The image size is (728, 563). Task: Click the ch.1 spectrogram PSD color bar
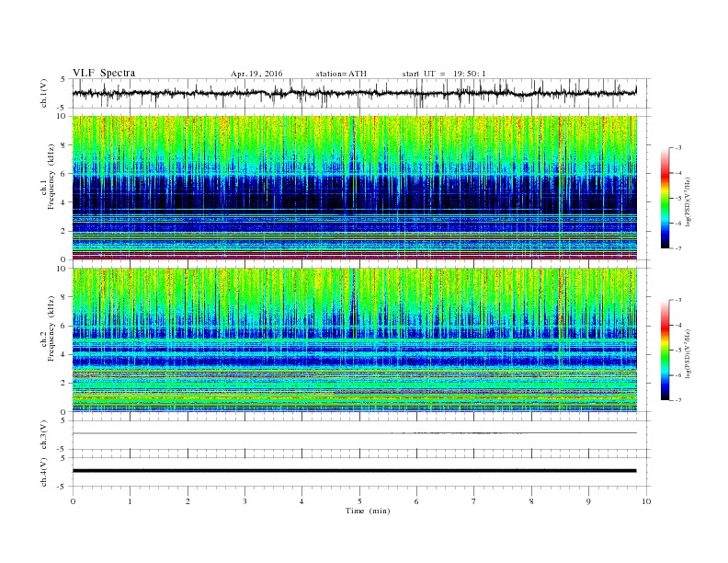[x=665, y=198]
